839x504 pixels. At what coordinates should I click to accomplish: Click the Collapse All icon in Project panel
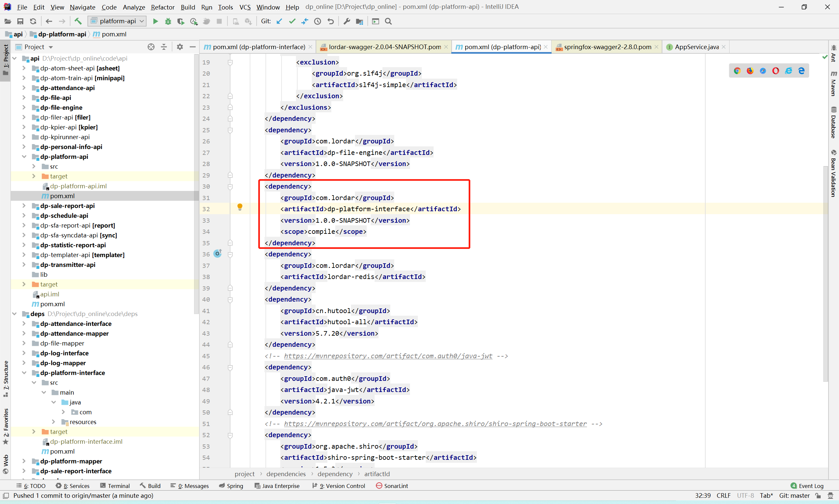[164, 47]
